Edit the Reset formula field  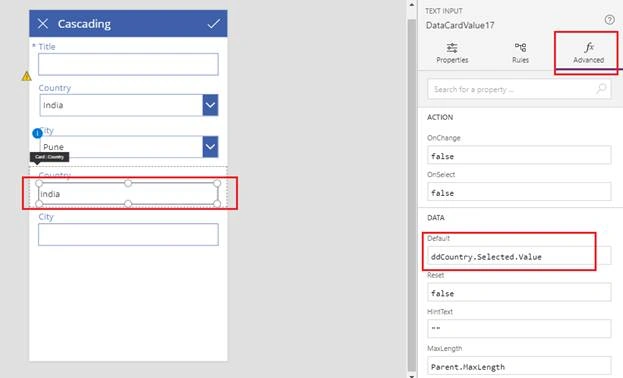pyautogui.click(x=519, y=293)
